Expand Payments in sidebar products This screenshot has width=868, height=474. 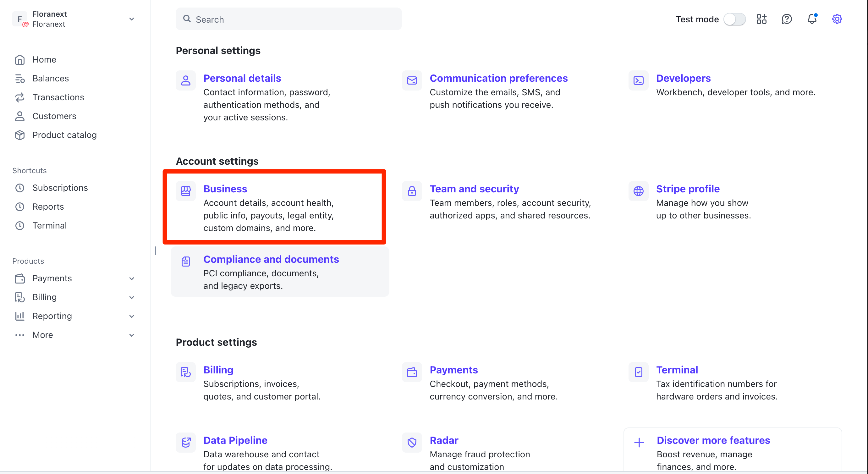(x=132, y=278)
